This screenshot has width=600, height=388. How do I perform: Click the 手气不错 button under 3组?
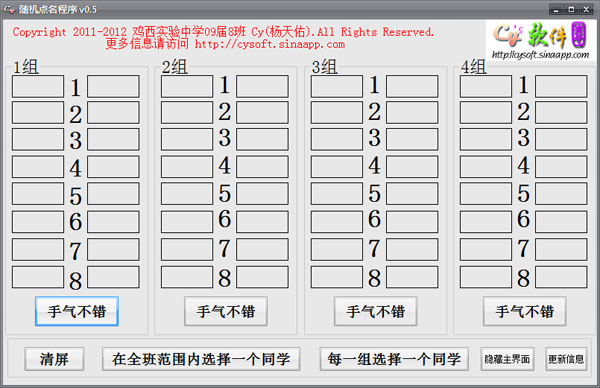tap(375, 311)
